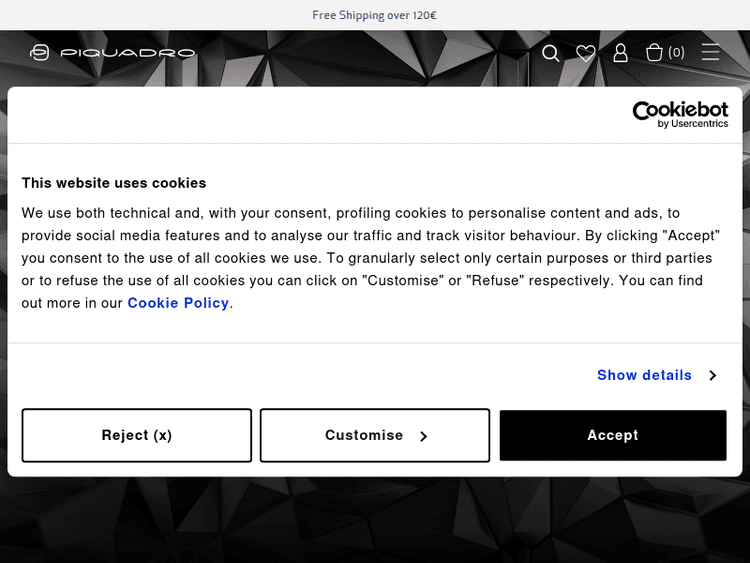750x563 pixels.
Task: Open the search magnifier icon
Action: point(551,53)
